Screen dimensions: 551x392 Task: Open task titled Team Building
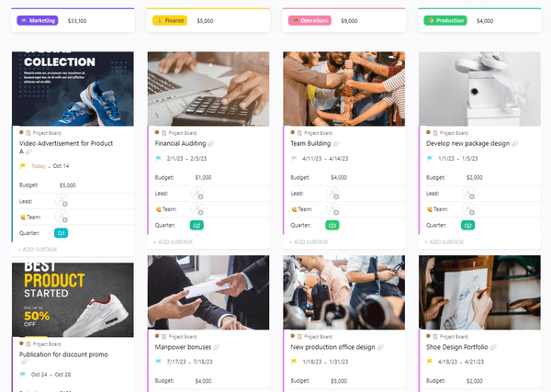pyautogui.click(x=310, y=143)
